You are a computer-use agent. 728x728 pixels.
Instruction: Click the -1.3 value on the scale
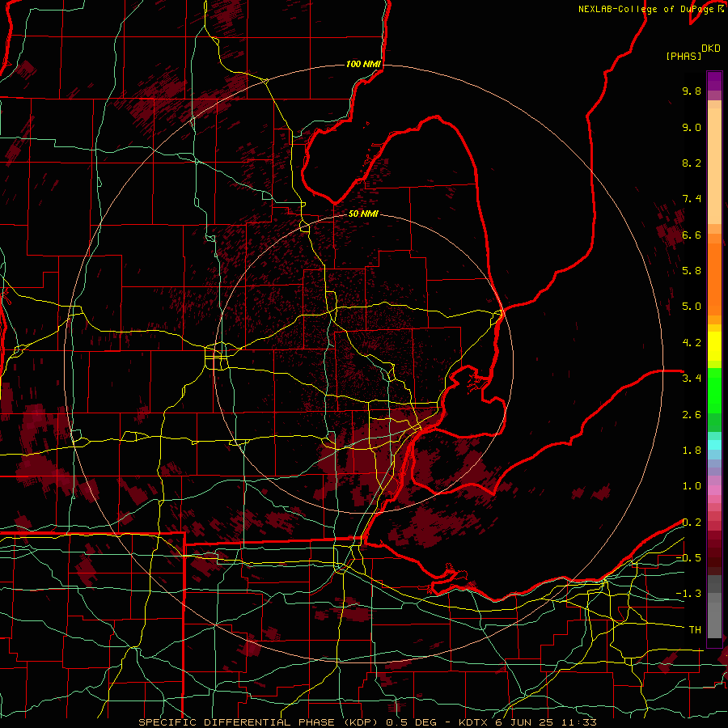(688, 594)
